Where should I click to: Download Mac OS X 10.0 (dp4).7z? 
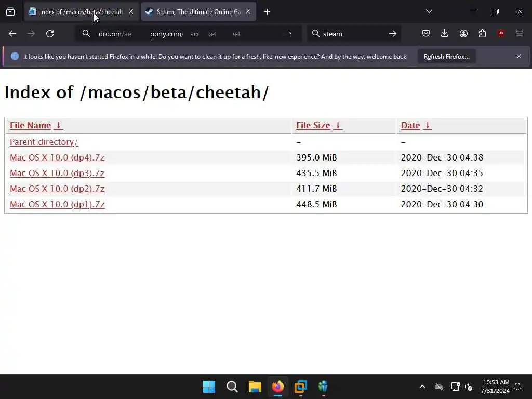57,157
